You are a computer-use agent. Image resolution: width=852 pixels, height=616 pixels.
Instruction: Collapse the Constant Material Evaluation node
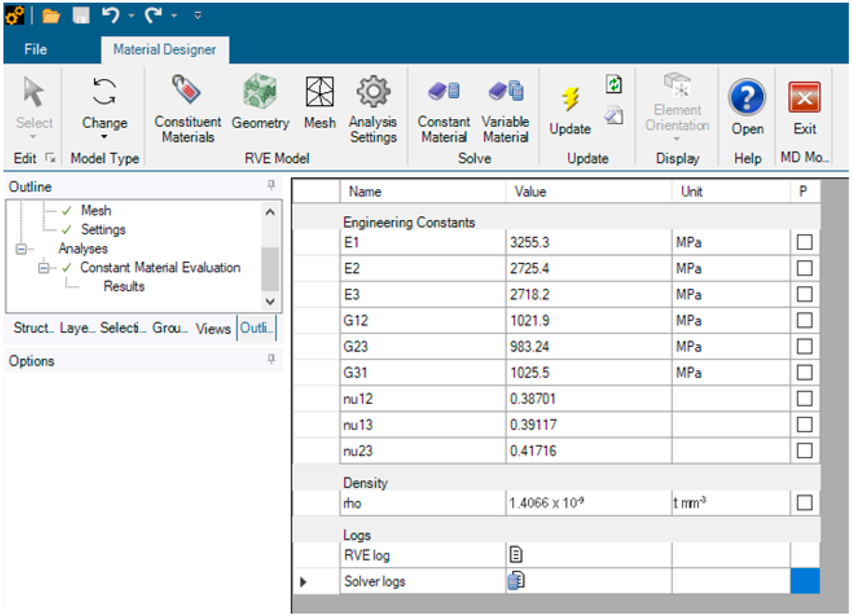[43, 268]
